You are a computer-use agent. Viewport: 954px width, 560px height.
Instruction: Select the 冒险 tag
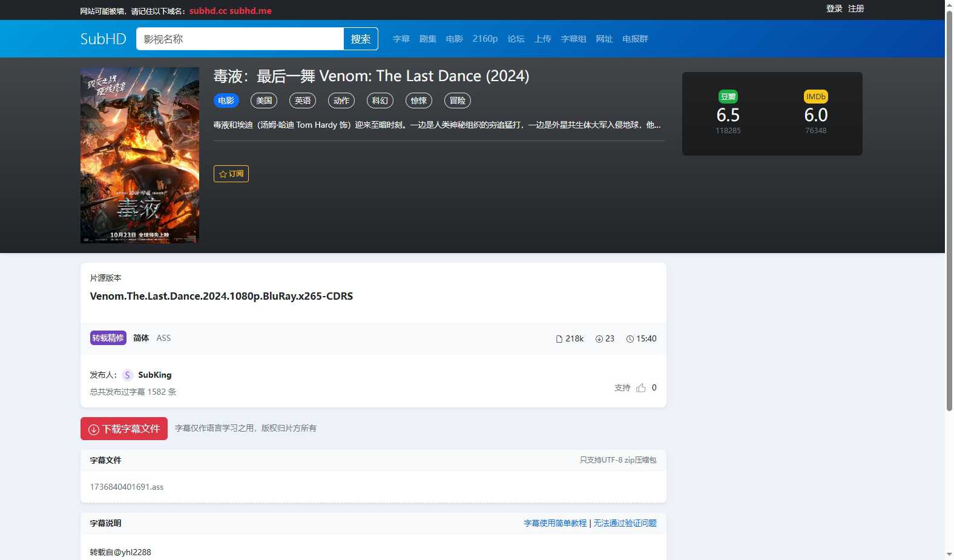(458, 100)
